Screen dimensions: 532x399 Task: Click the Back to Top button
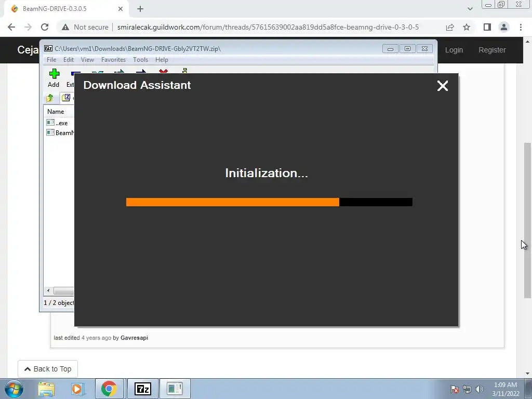pos(48,369)
